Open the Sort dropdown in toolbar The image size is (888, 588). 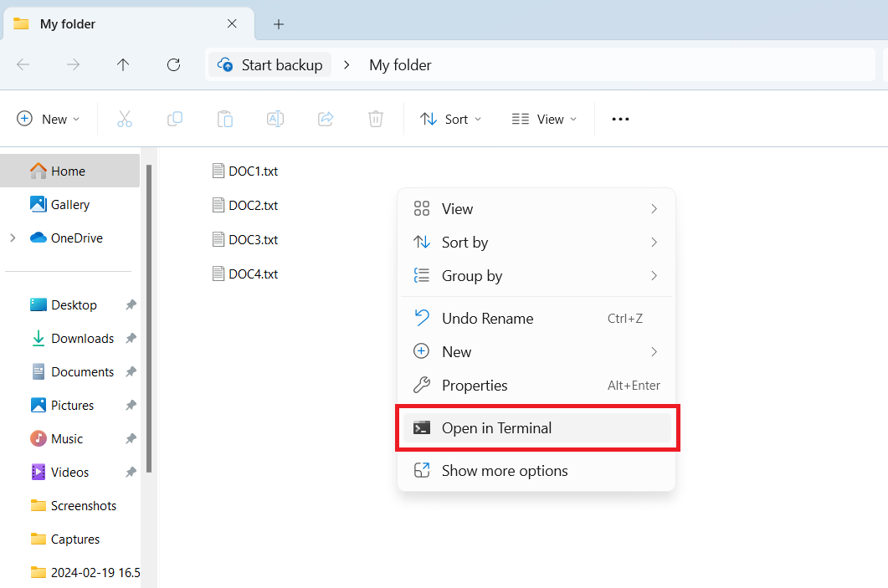(x=451, y=119)
